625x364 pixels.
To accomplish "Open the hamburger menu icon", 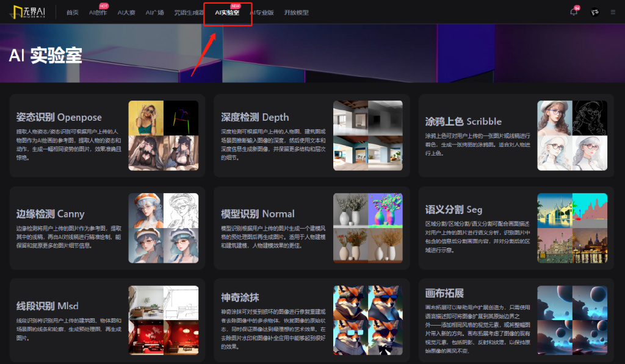I will click(613, 12).
